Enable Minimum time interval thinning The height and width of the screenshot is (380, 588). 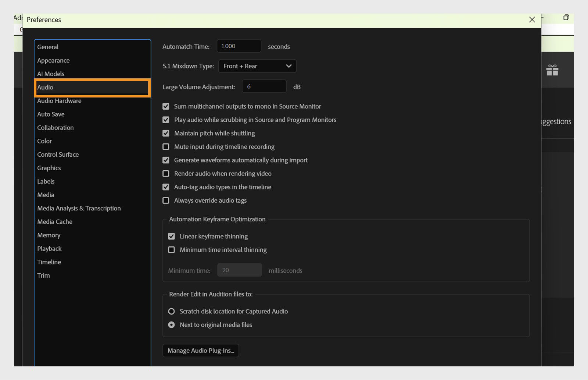171,249
